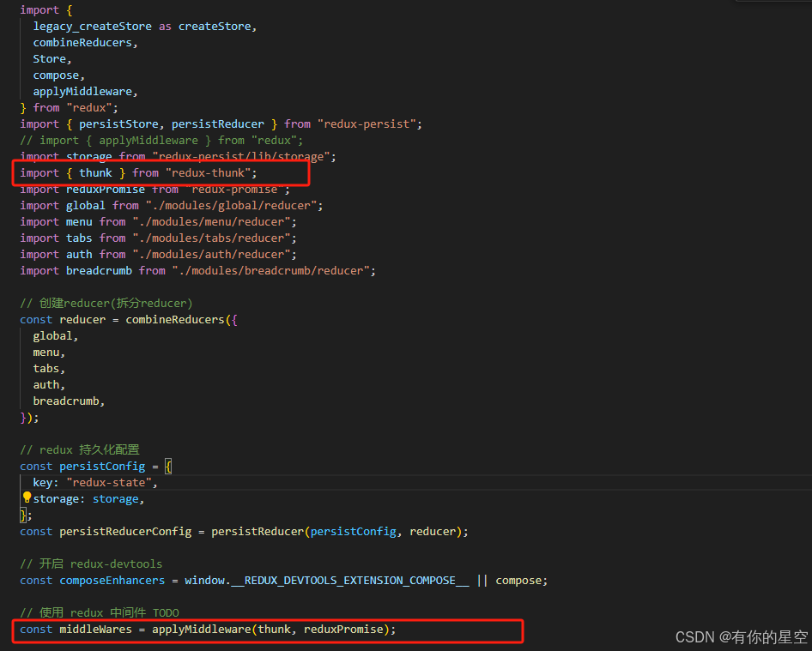Viewport: 812px width, 651px height.
Task: Click the 'key: "redux-state",' line
Action: [x=95, y=483]
